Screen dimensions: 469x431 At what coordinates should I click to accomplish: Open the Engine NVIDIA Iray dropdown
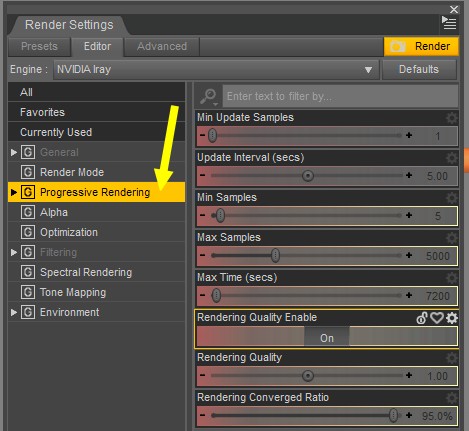216,70
